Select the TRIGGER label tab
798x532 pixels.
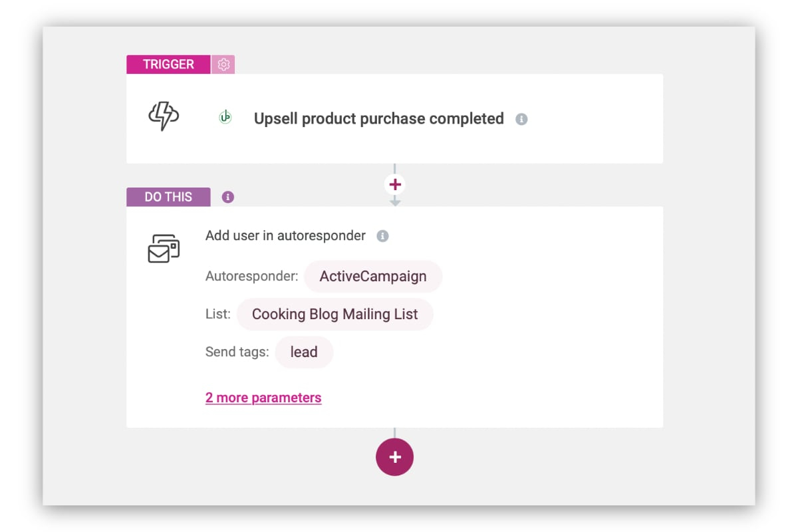tap(168, 65)
